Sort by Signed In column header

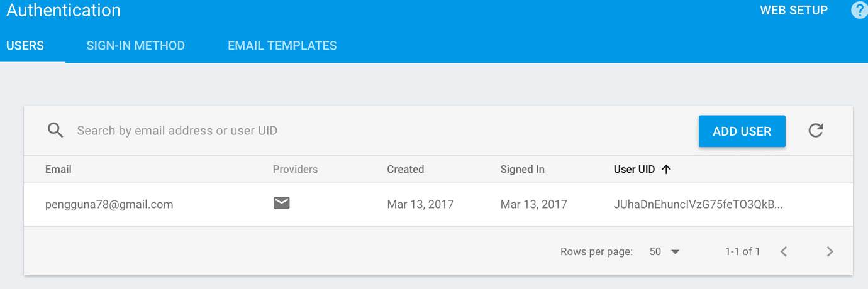(522, 169)
